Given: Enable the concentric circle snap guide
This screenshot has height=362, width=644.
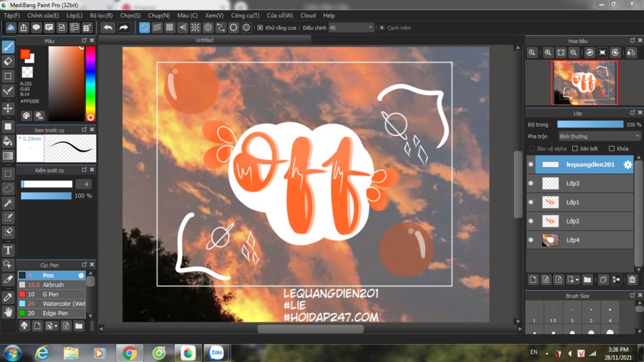Looking at the screenshot, I should point(208,28).
